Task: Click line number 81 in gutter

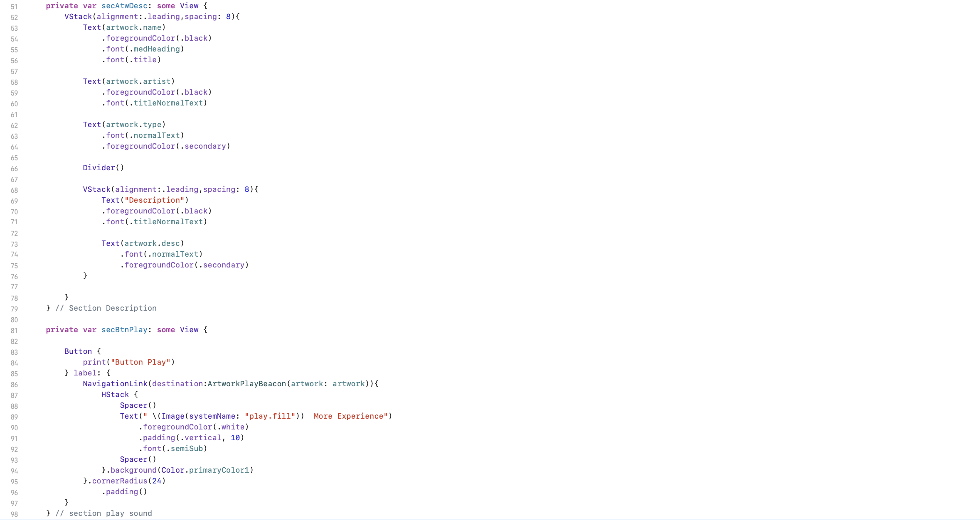Action: tap(14, 331)
